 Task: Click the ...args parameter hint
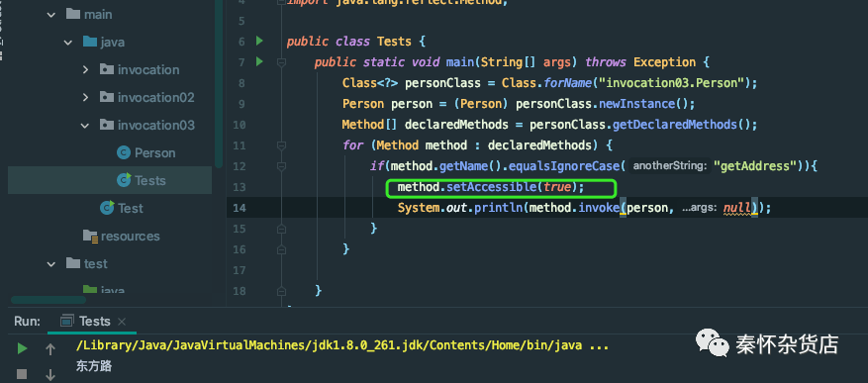(x=699, y=208)
